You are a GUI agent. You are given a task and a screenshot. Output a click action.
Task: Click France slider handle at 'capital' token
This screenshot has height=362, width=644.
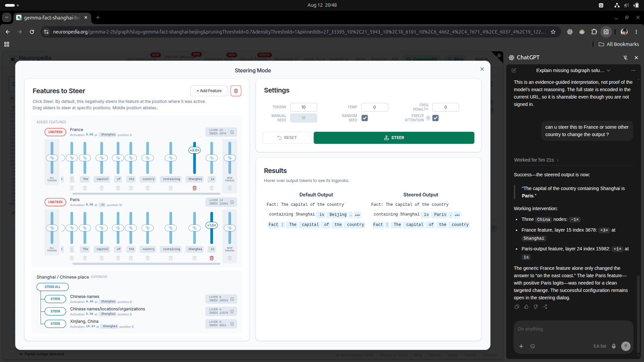pyautogui.click(x=102, y=158)
